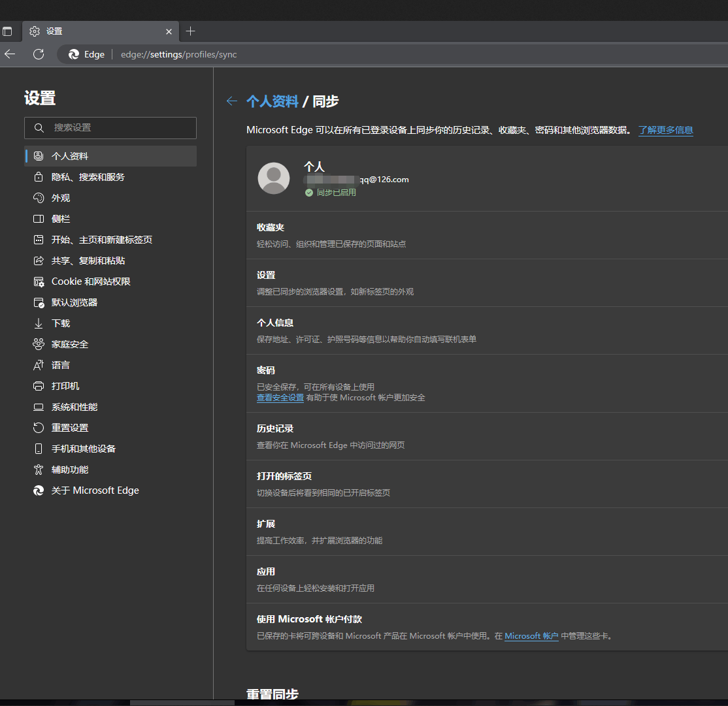Open the Microsoft 帐户 link
The width and height of the screenshot is (728, 706).
(x=531, y=636)
